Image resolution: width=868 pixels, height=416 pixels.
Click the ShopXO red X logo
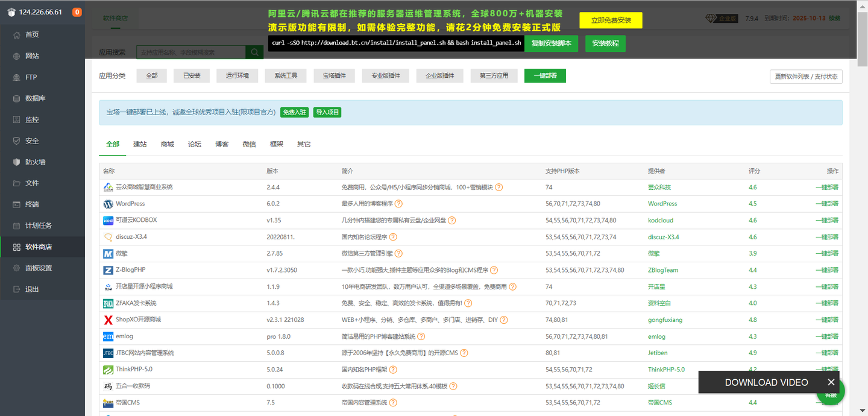(108, 320)
